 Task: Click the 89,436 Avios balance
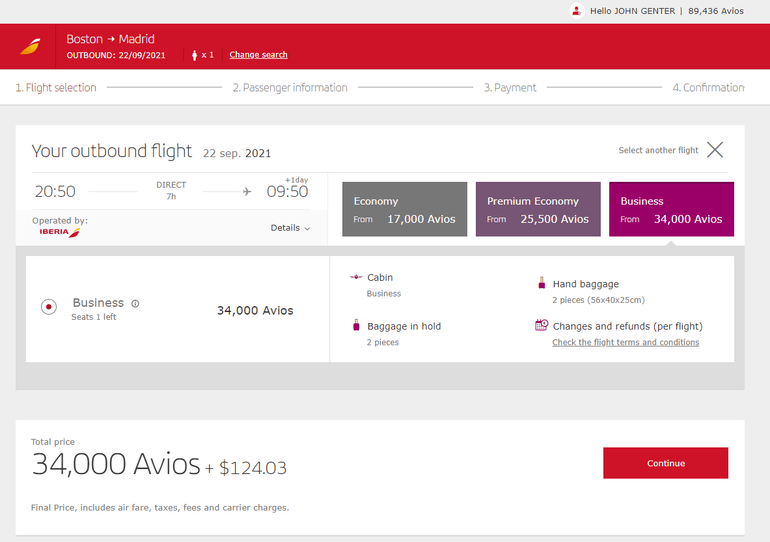coord(717,11)
